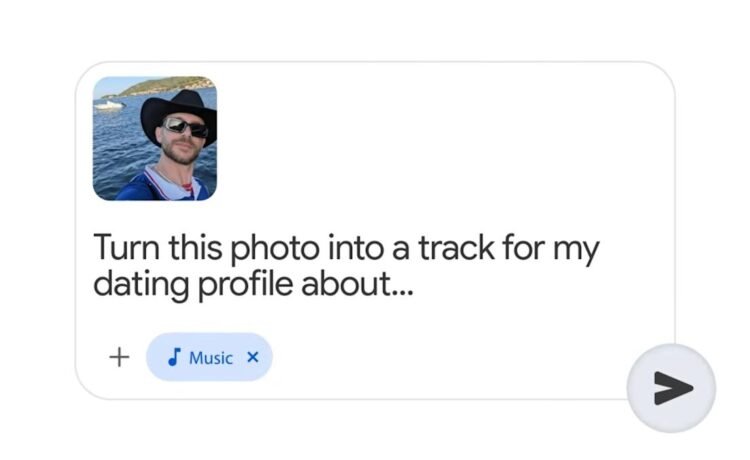750x460 pixels.
Task: Click the plus icon to add attachment
Action: pos(119,357)
